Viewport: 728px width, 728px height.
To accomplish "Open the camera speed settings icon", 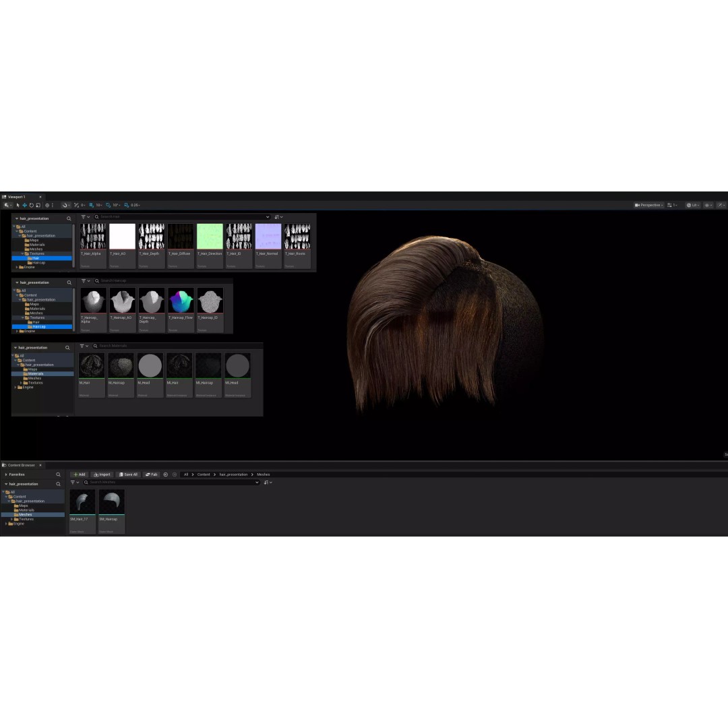I will pyautogui.click(x=721, y=205).
